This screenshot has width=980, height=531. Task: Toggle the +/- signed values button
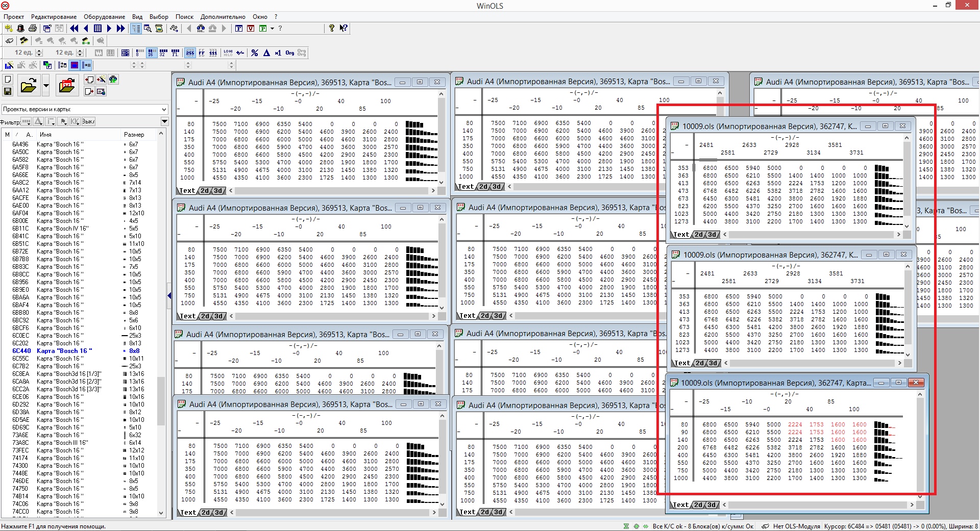[240, 53]
